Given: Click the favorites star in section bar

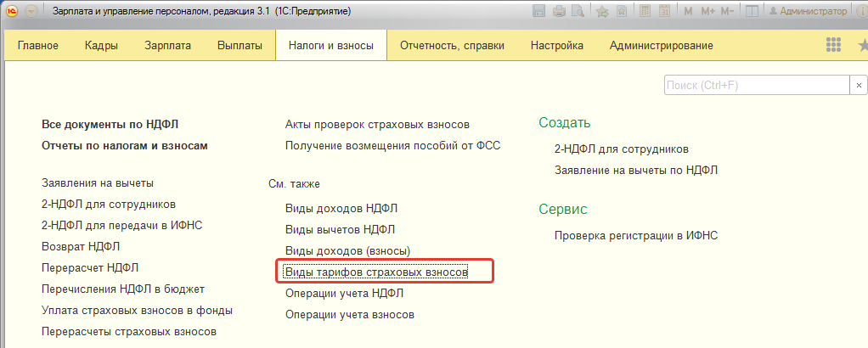Looking at the screenshot, I should (x=862, y=45).
